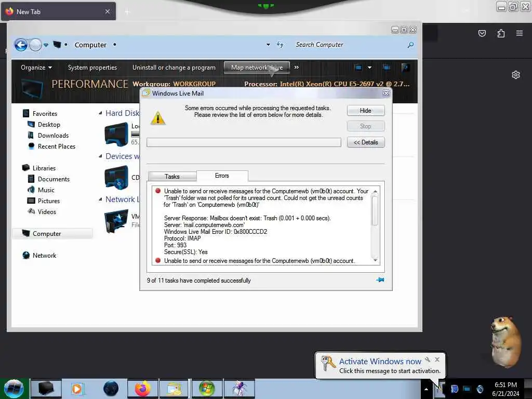Click '9 of 11 tasks have completed successfully'
Screen dimensions: 532x399
199,281
